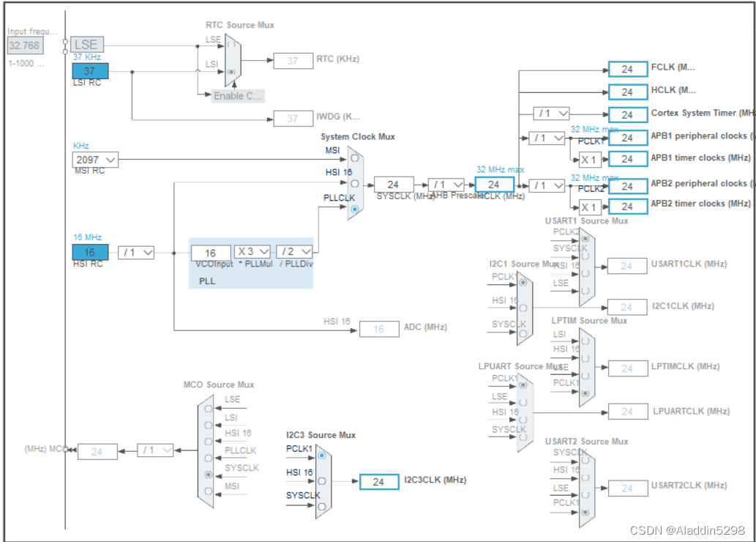Select SYSCLK in I2C3 Source Mux
Viewport: 756px width, 542px height.
click(322, 506)
